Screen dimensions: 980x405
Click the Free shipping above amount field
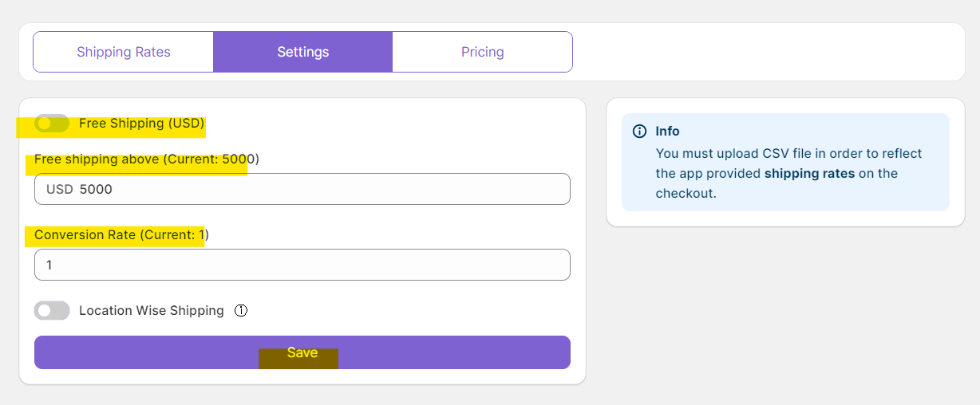(x=319, y=189)
